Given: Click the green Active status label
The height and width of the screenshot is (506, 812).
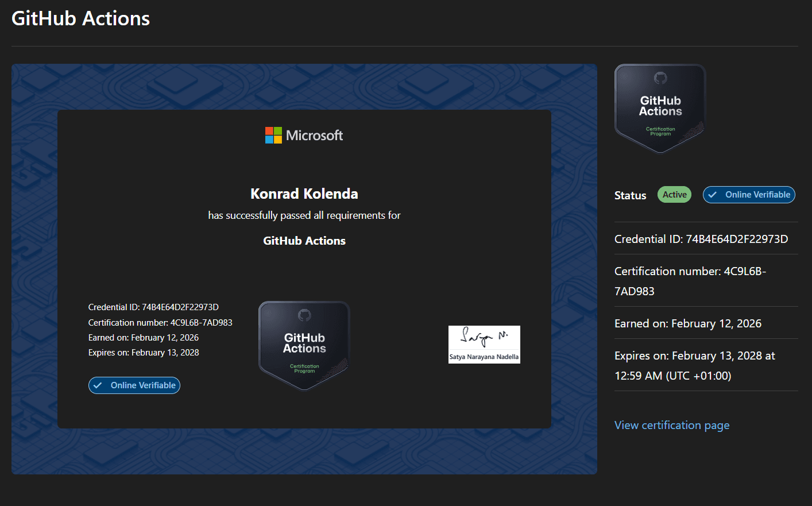Looking at the screenshot, I should (674, 195).
